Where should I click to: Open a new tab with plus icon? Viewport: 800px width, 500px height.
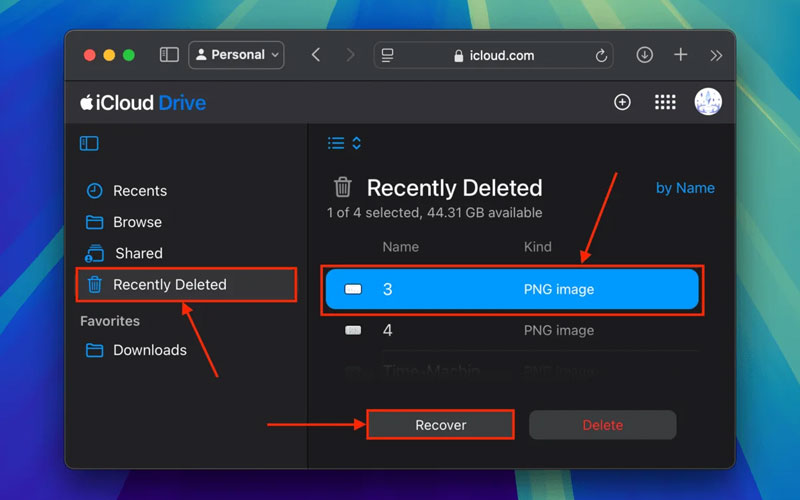click(x=681, y=55)
